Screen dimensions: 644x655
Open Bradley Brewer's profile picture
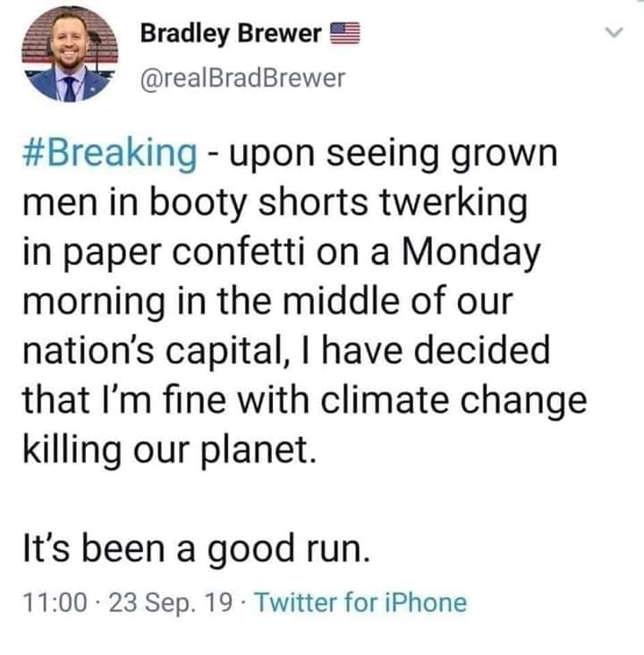click(70, 55)
